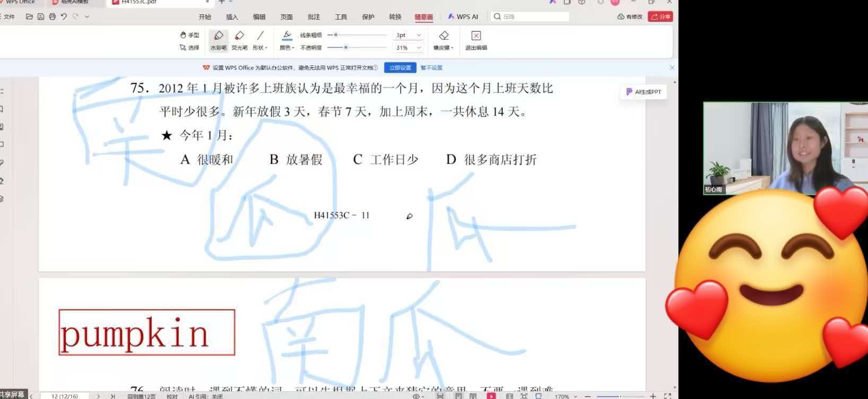The height and width of the screenshot is (399, 868).
Task: Click the open folder icon
Action: [x=29, y=16]
